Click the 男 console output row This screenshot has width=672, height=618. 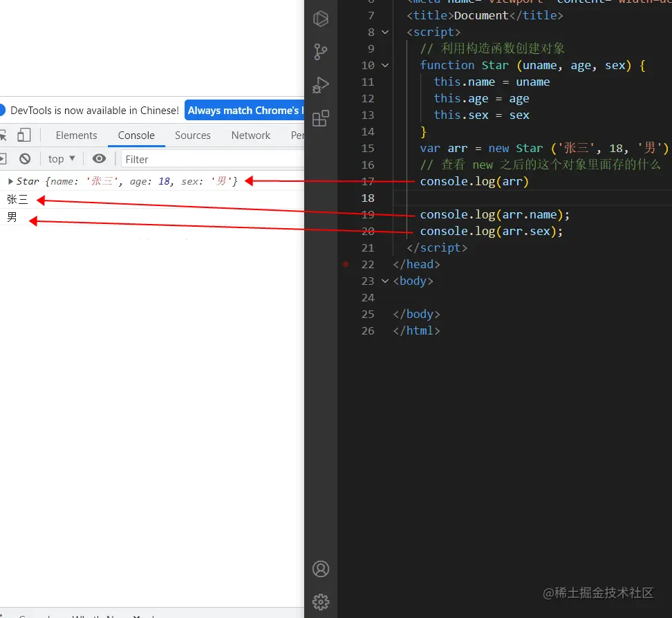[152, 217]
